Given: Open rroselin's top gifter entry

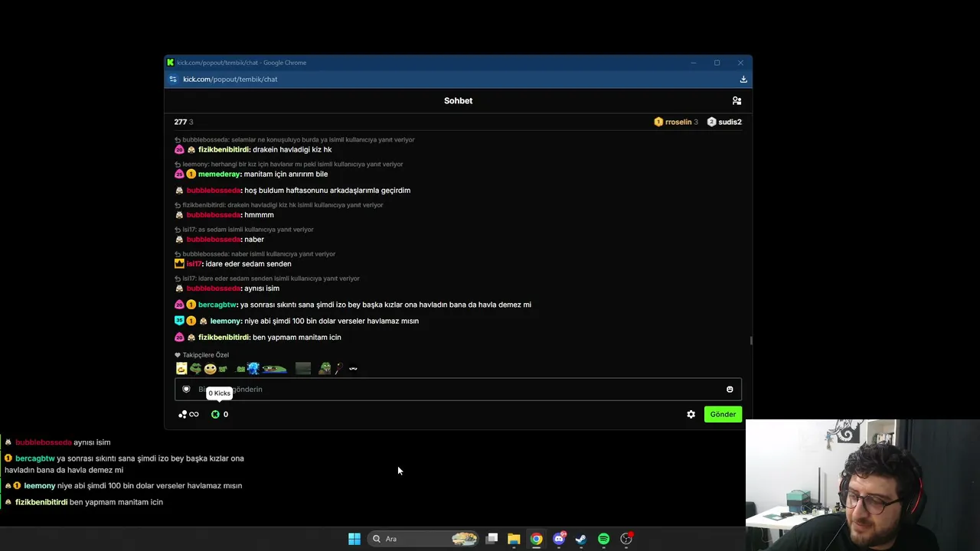Looking at the screenshot, I should [676, 122].
